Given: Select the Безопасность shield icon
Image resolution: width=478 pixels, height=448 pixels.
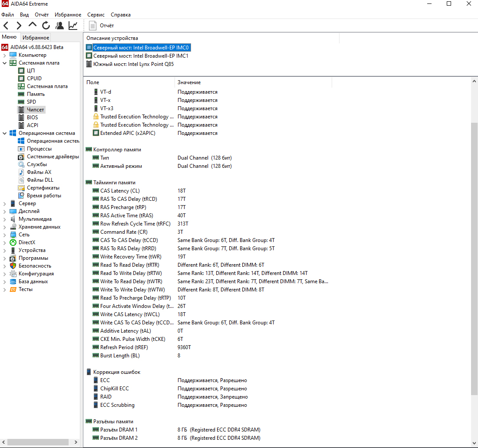Looking at the screenshot, I should [x=13, y=266].
